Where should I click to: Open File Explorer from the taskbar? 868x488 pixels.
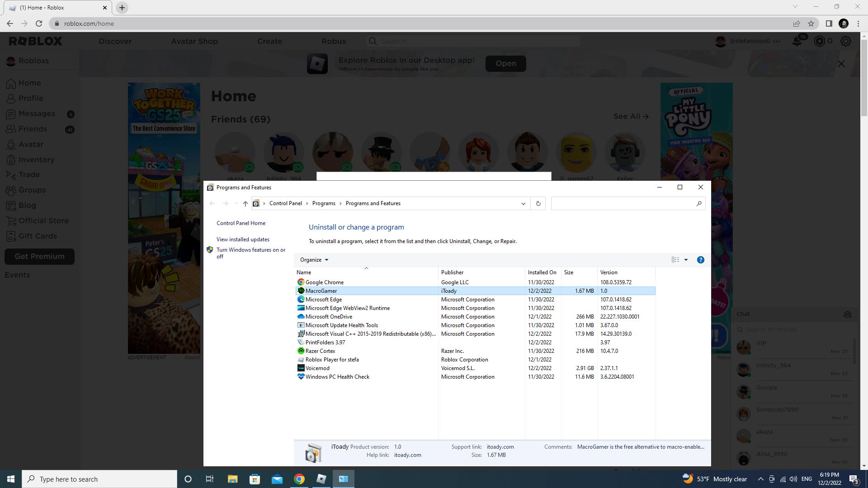(232, 479)
